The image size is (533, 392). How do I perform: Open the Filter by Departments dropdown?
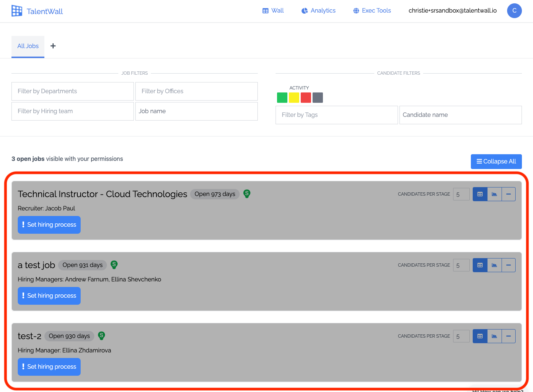coord(72,91)
